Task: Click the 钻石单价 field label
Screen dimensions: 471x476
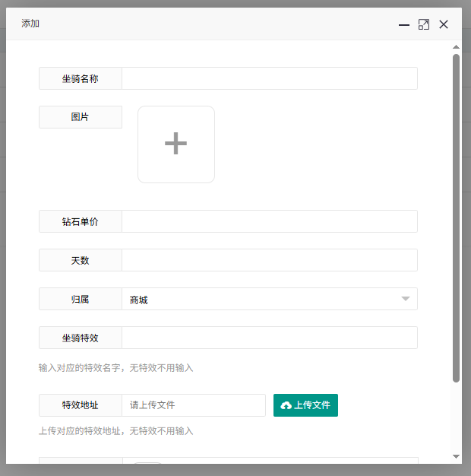Action: point(81,221)
